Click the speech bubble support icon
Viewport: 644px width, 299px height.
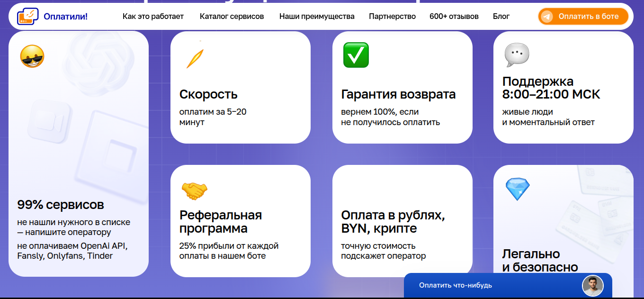click(x=517, y=55)
